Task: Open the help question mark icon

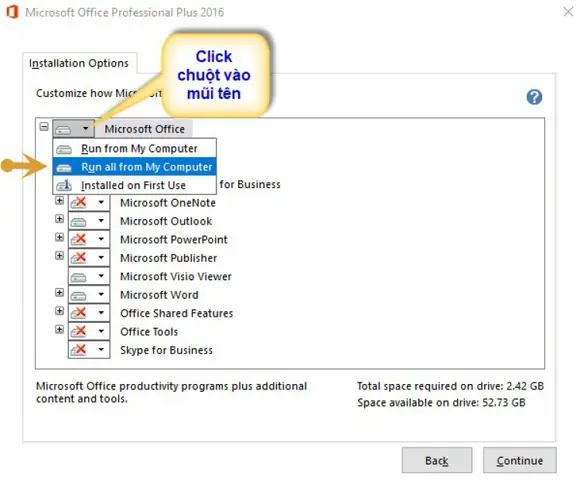Action: 534,97
